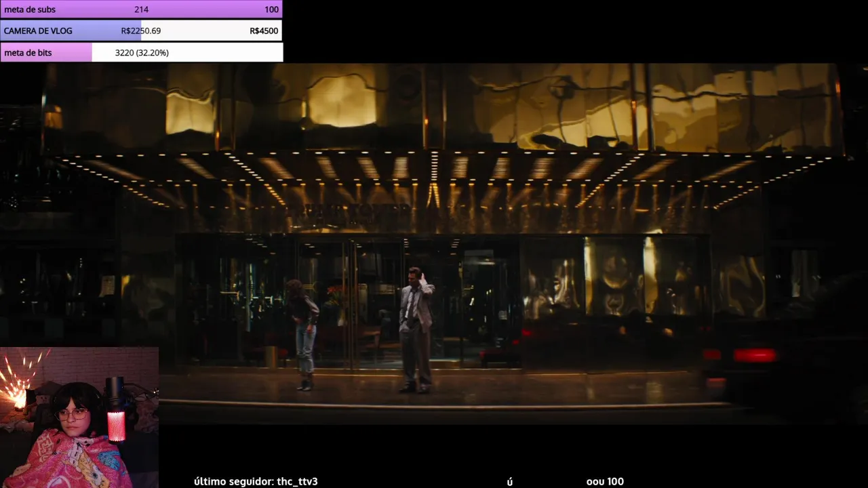
Task: Click the último seguidor: thc_ttv3 text
Action: (x=256, y=481)
